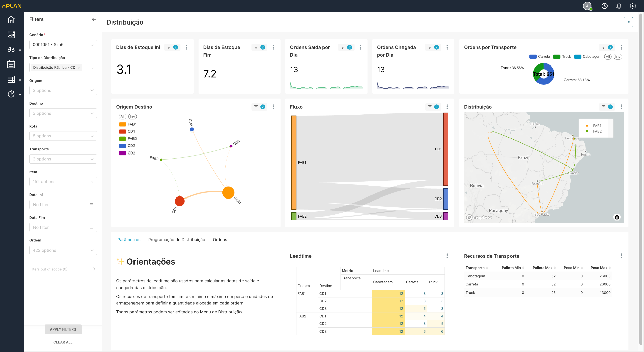Toggle Inv button in Ordens por Transporte
The image size is (644, 352).
[x=618, y=57]
